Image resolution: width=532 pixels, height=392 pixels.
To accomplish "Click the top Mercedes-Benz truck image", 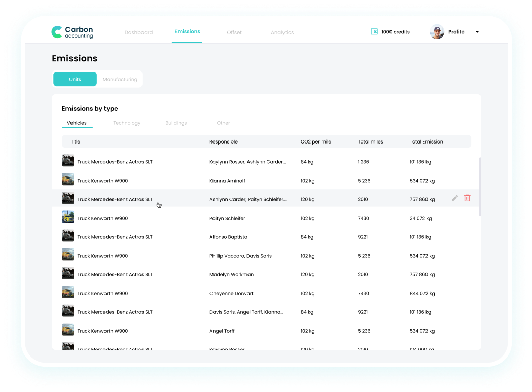I will tap(67, 160).
